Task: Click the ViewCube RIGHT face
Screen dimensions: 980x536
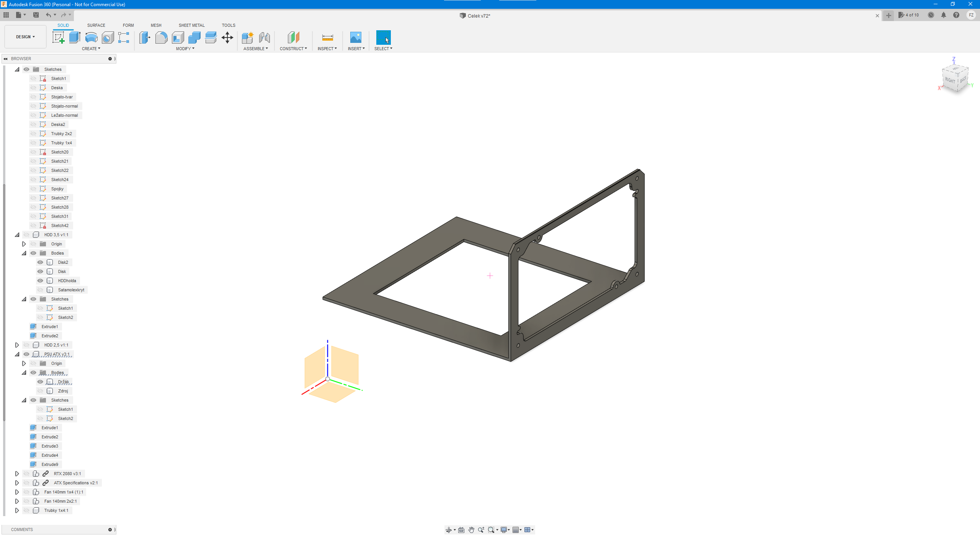Action: click(950, 80)
